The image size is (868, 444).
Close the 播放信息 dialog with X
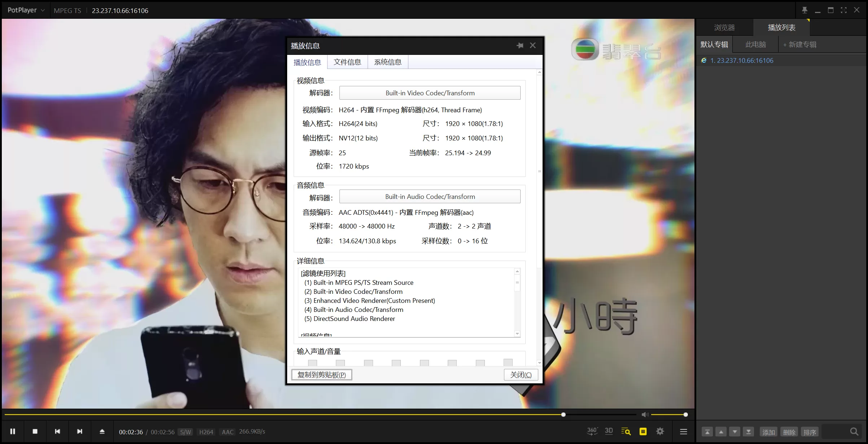pos(533,45)
